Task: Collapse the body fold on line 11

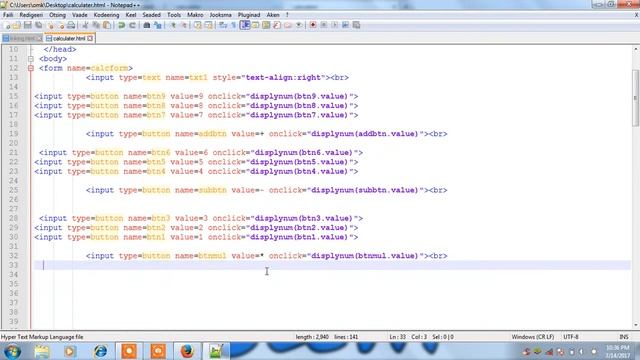Action: click(x=31, y=59)
